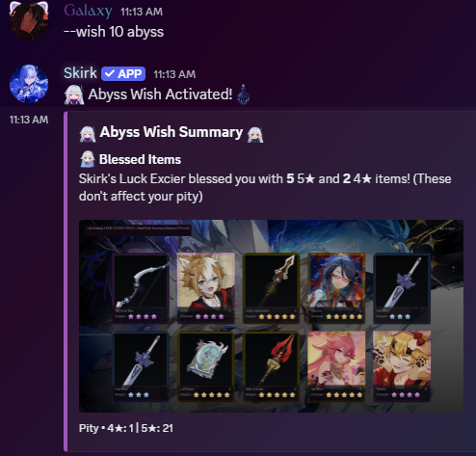Image resolution: width=476 pixels, height=456 pixels.
Task: Open Galaxy username profile
Action: (88, 12)
